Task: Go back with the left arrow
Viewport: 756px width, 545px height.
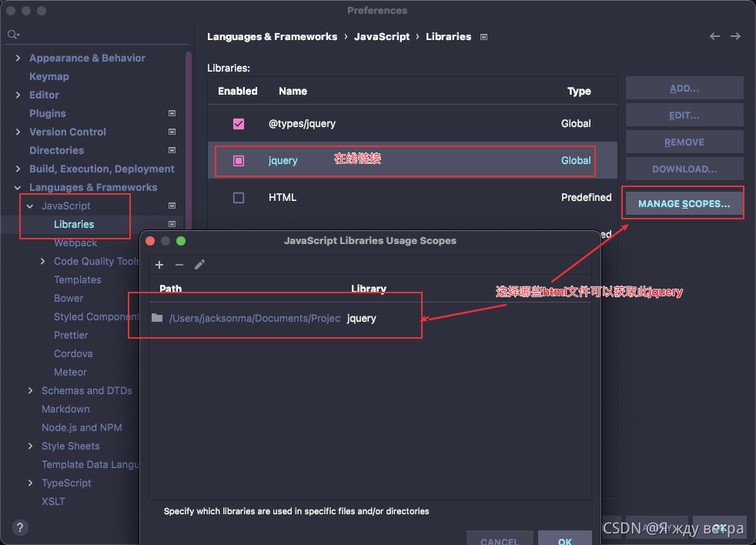Action: coord(714,36)
